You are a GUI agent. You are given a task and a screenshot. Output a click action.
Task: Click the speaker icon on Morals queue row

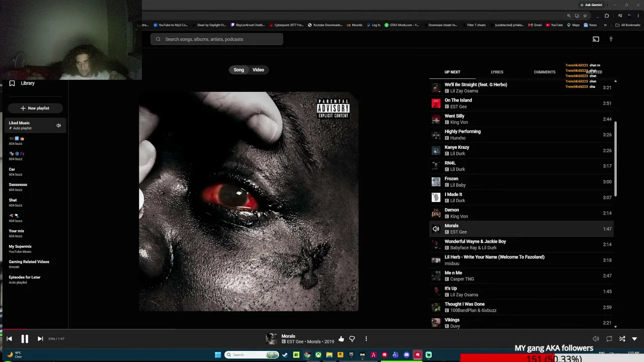tap(436, 229)
